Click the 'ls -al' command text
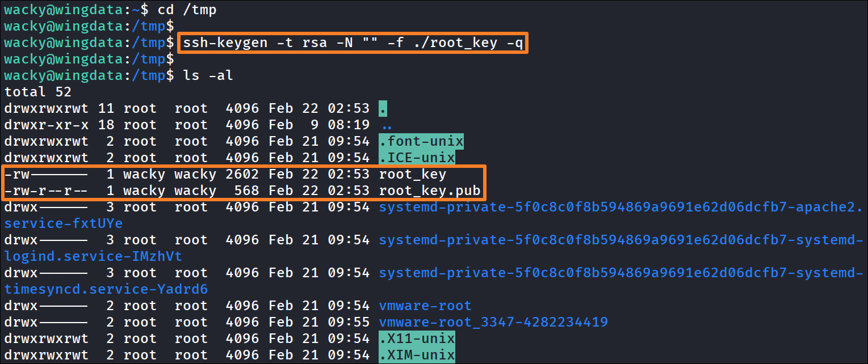The width and height of the screenshot is (868, 364). point(208,75)
